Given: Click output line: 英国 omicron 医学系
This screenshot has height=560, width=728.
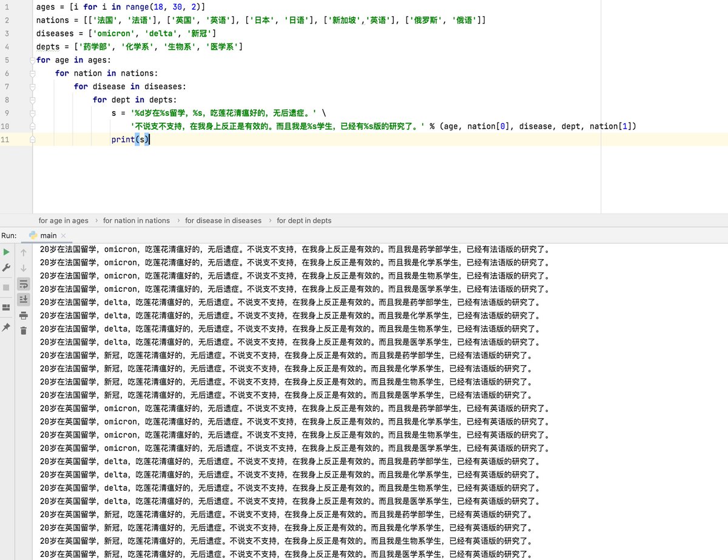Looking at the screenshot, I should pyautogui.click(x=295, y=448).
